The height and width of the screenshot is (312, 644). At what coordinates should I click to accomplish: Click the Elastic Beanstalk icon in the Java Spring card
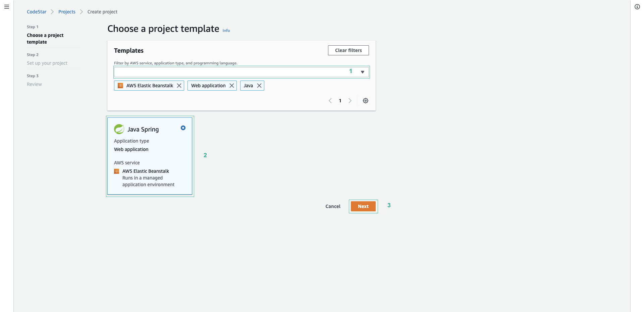pyautogui.click(x=117, y=171)
